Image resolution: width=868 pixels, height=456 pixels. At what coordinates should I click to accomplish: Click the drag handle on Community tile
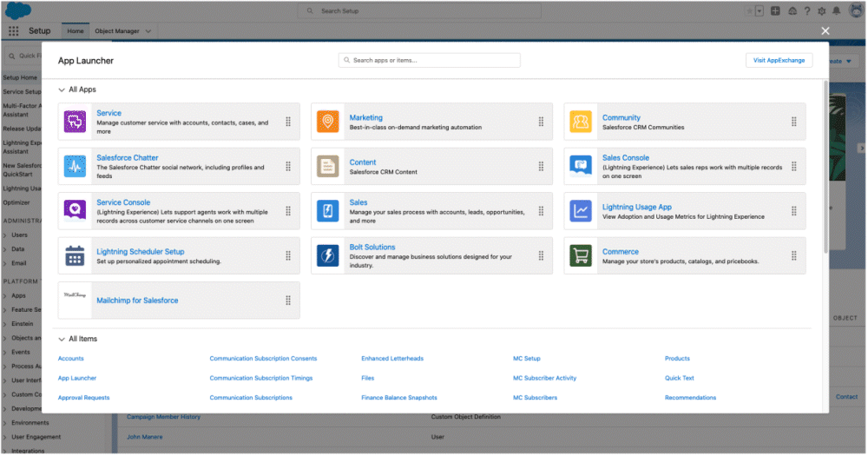(x=794, y=122)
